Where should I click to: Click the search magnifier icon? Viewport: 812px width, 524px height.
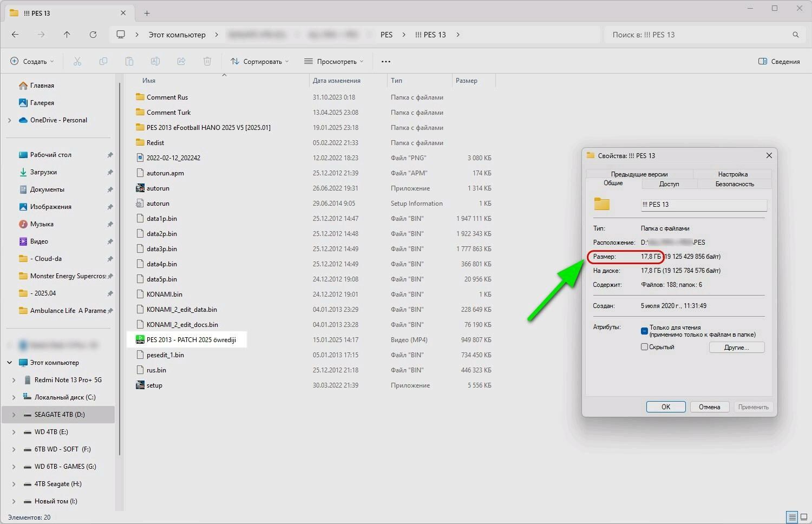point(795,35)
